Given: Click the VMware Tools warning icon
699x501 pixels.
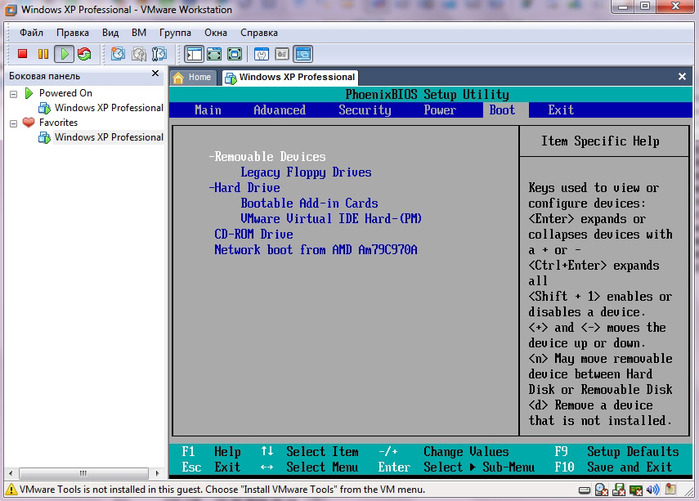Looking at the screenshot, I should tap(11, 489).
